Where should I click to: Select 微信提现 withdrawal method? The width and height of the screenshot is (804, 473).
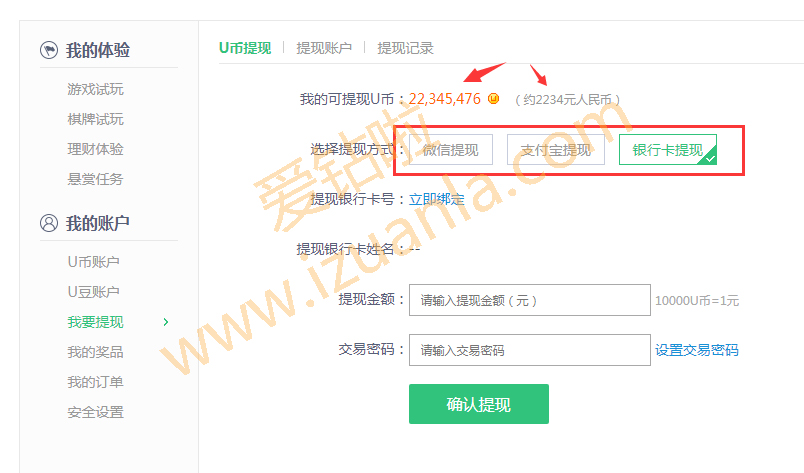tap(451, 150)
